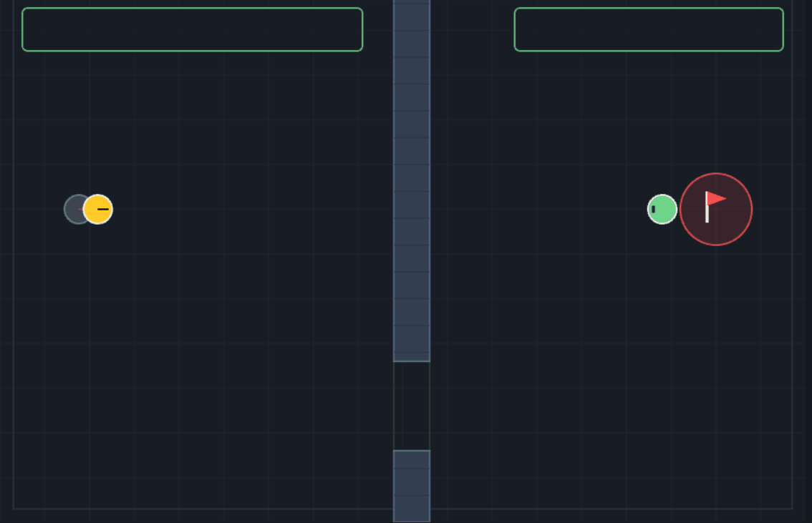812x523 pixels.
Task: Click the black dash on yellow ball
Action: (103, 210)
